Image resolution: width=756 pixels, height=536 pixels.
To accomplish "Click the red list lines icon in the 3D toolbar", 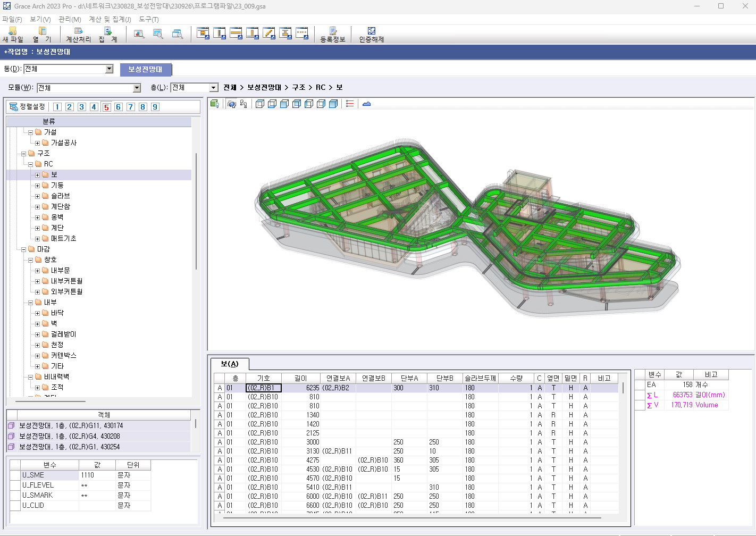I will pos(350,104).
